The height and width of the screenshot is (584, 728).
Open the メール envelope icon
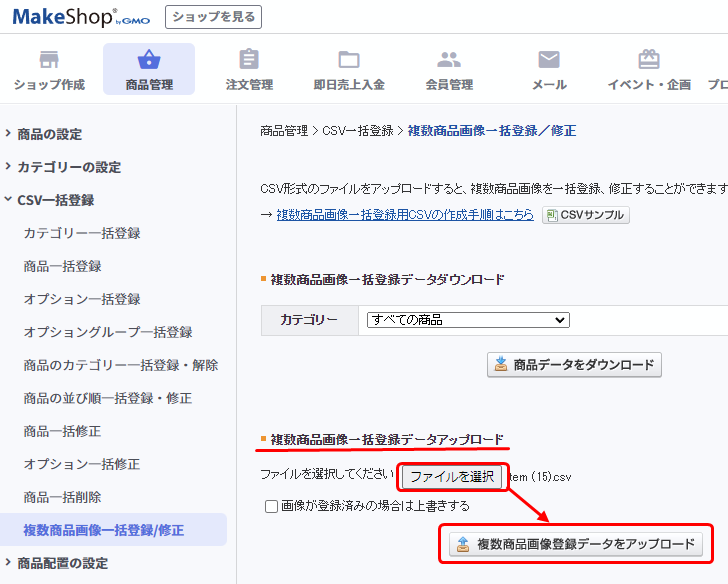tap(549, 60)
